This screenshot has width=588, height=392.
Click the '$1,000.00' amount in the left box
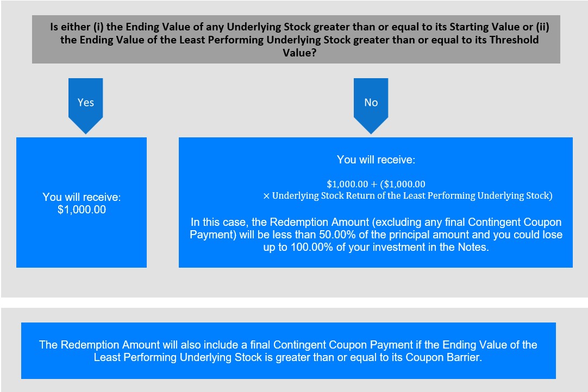tap(82, 210)
